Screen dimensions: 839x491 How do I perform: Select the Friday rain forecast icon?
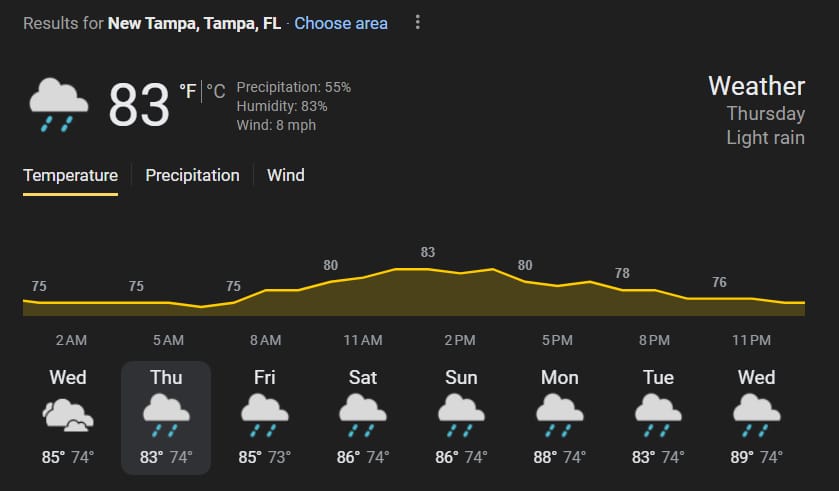(x=264, y=416)
